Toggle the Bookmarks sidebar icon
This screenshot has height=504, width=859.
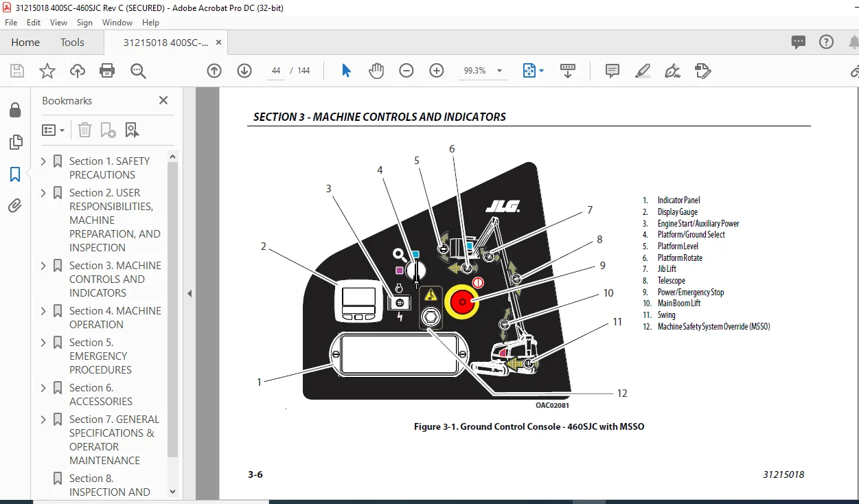point(15,174)
